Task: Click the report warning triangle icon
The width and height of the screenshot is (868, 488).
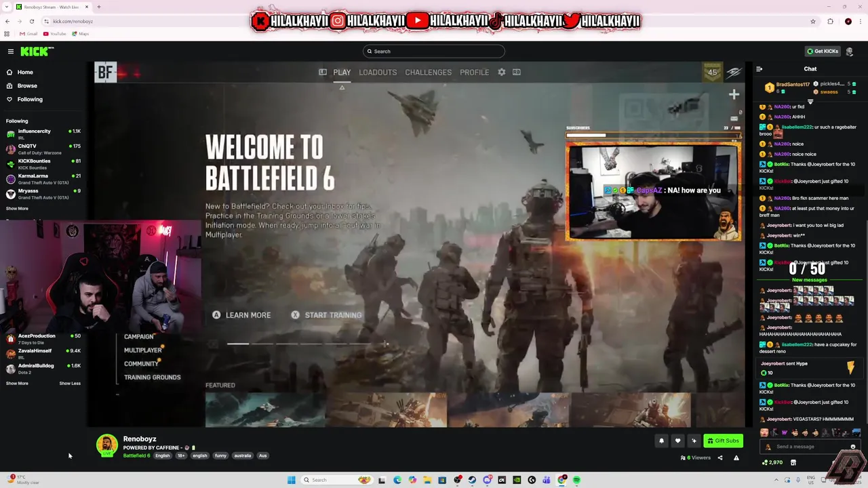Action: pyautogui.click(x=736, y=458)
